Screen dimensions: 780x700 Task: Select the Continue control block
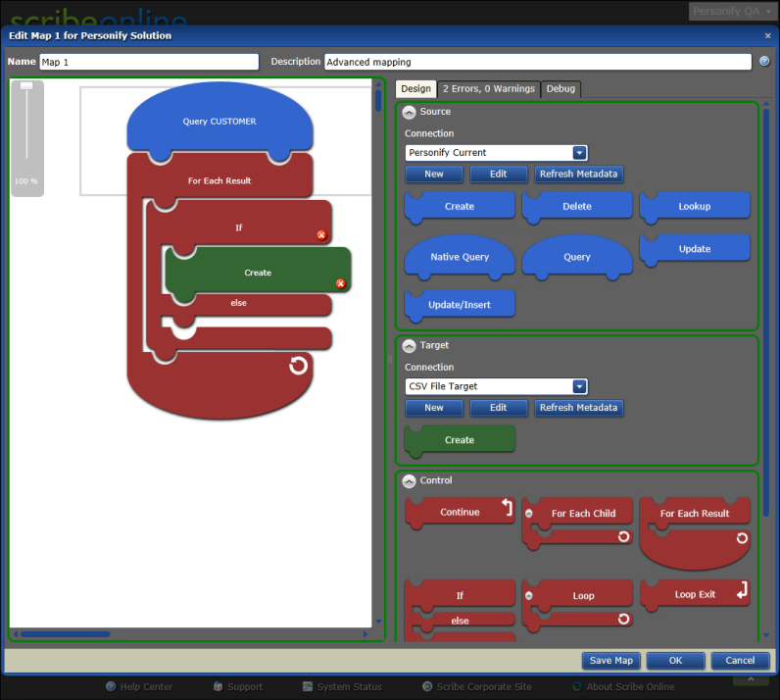pos(460,513)
